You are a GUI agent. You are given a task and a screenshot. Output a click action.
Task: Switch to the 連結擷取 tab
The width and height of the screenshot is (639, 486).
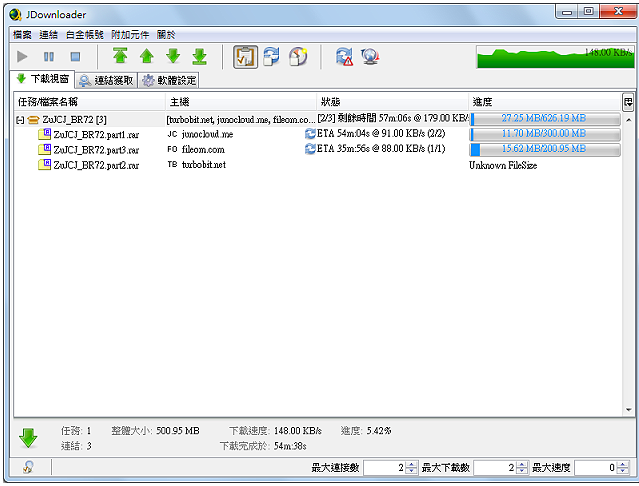pyautogui.click(x=107, y=81)
